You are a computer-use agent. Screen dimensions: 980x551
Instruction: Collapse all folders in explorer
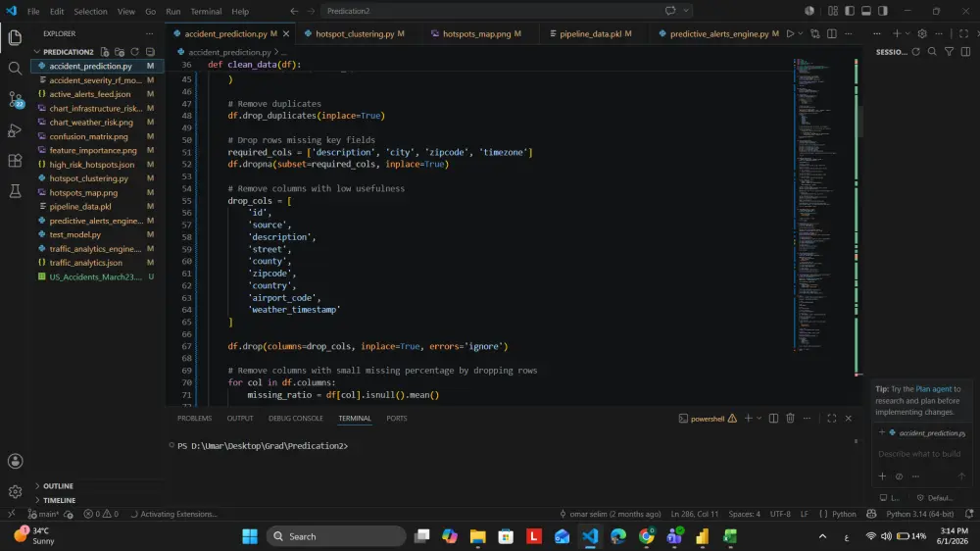pyautogui.click(x=150, y=52)
